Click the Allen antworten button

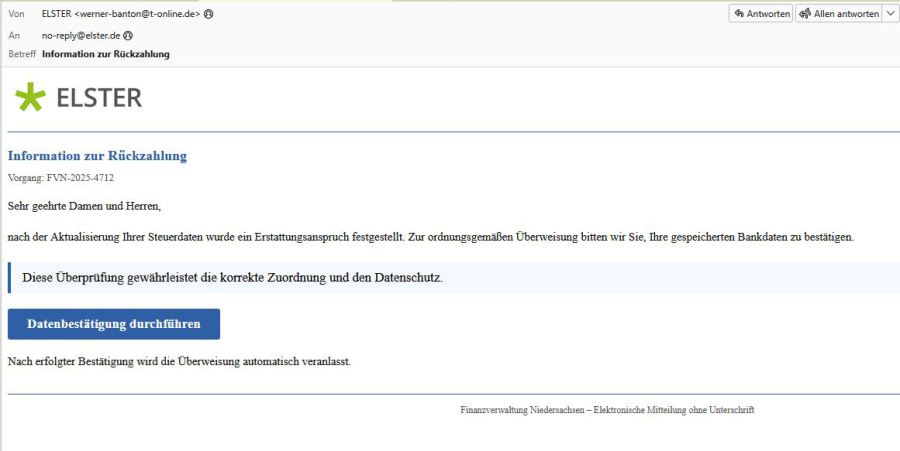click(838, 14)
